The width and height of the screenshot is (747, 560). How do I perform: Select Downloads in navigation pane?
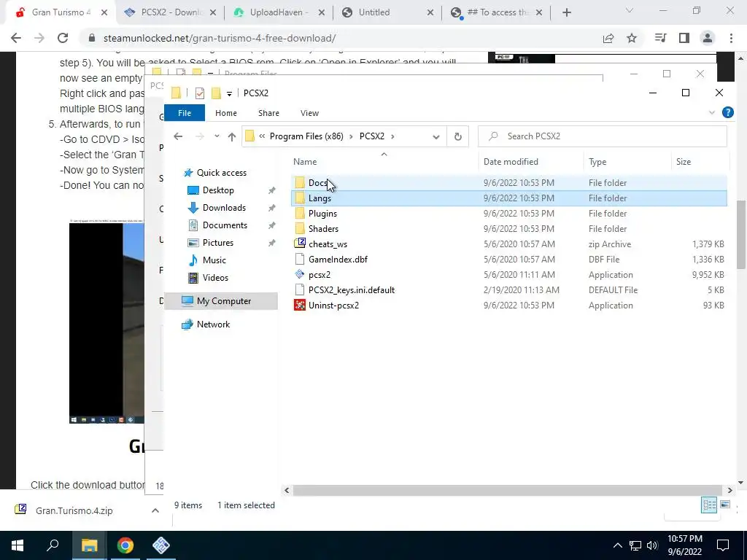[x=224, y=208]
